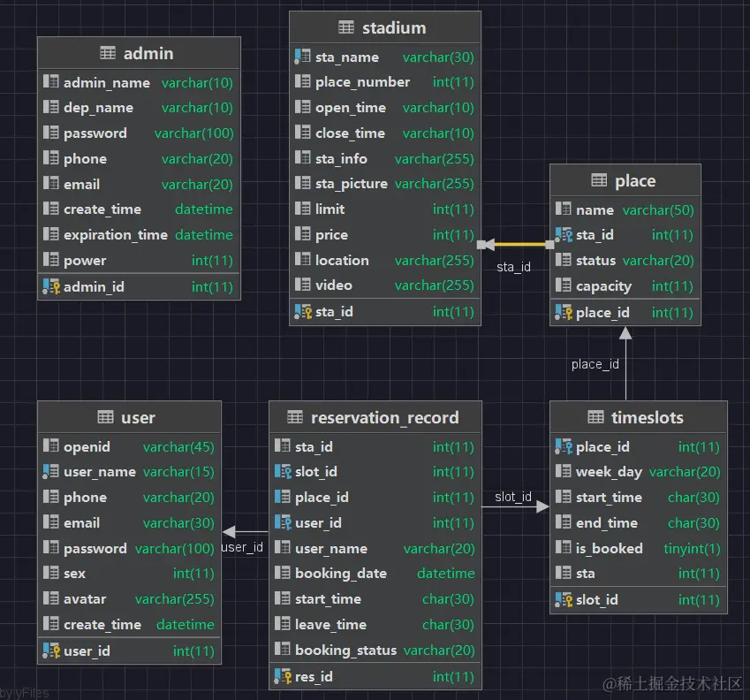Select the close_time column in stadium
Image resolution: width=750 pixels, height=700 pixels.
[385, 133]
